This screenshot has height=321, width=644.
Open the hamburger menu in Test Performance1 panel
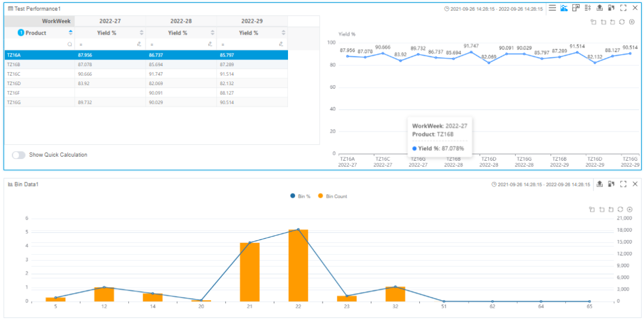[x=552, y=8]
